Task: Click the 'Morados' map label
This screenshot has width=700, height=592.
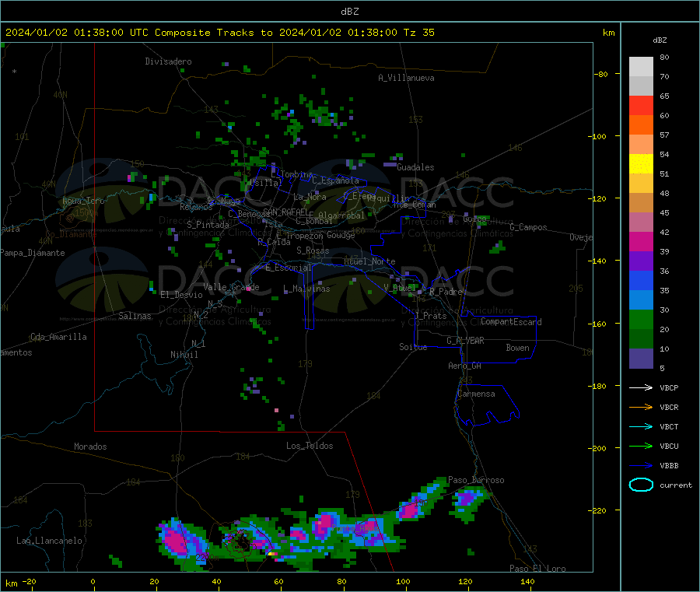Action: coord(90,447)
